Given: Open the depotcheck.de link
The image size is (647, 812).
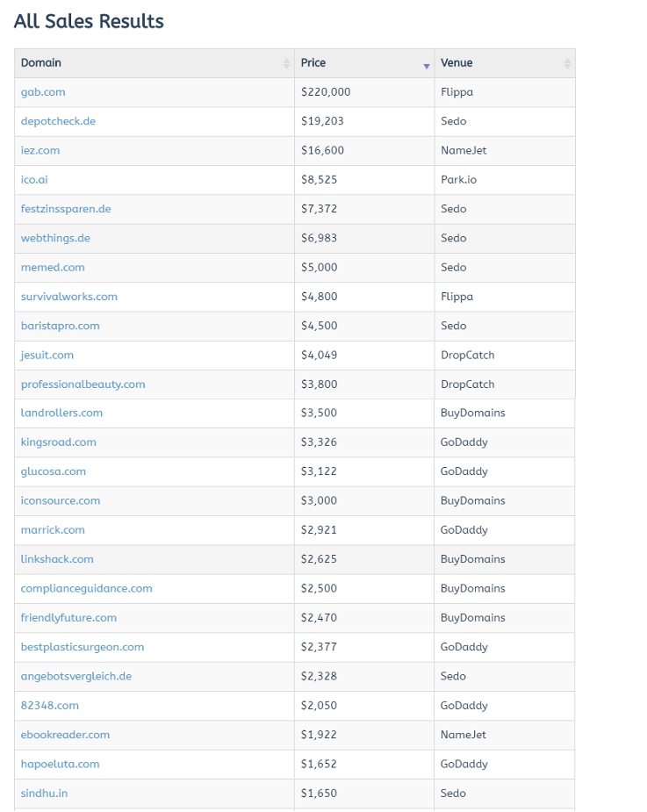Looking at the screenshot, I should pyautogui.click(x=58, y=121).
